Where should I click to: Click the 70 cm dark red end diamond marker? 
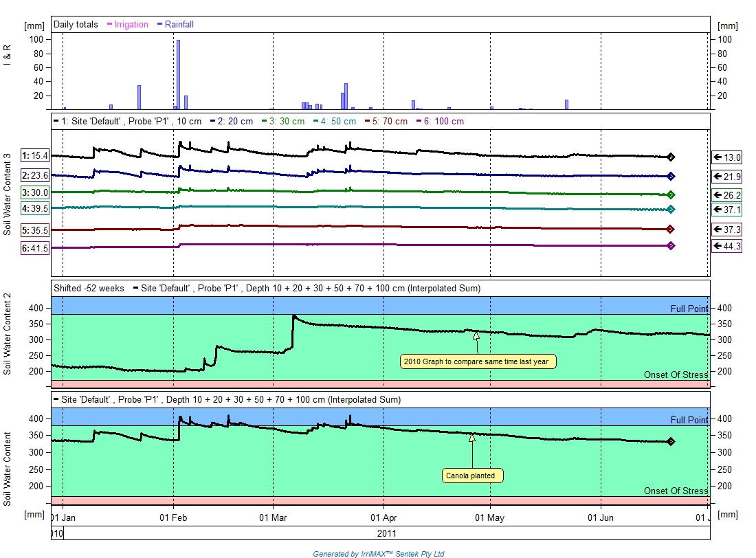[671, 229]
